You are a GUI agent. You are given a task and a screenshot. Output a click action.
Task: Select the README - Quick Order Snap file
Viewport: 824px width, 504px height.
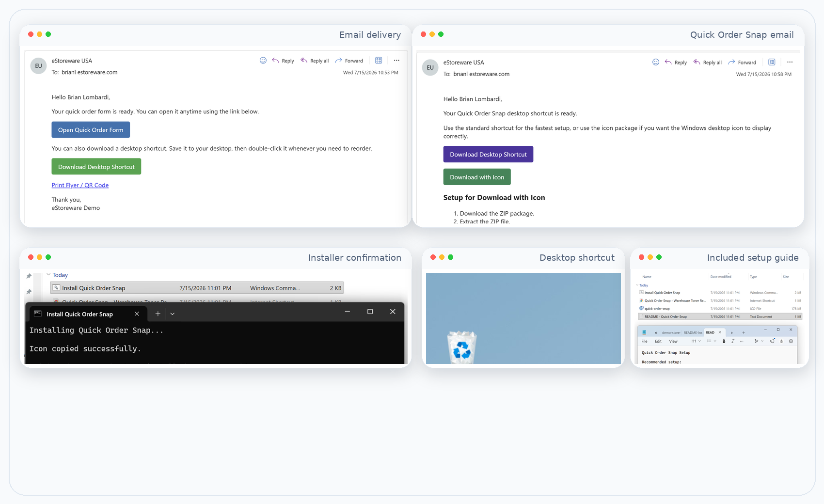720,316
